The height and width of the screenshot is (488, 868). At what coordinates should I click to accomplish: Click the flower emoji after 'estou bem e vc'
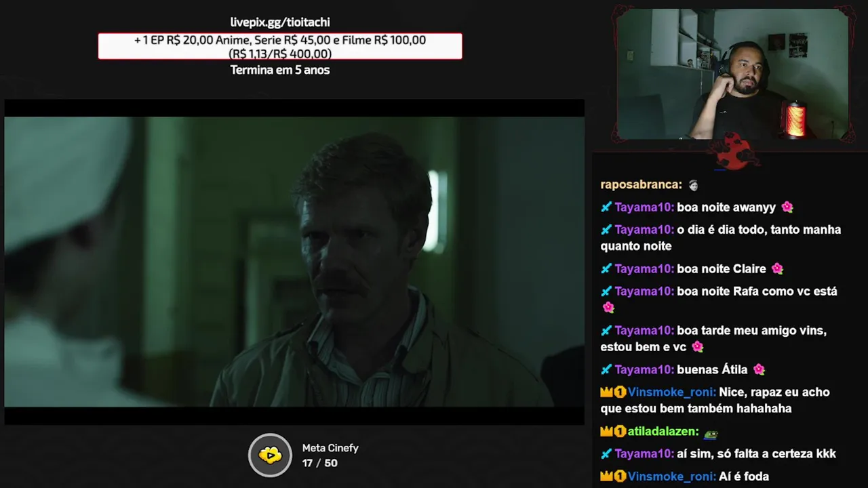[x=697, y=347]
